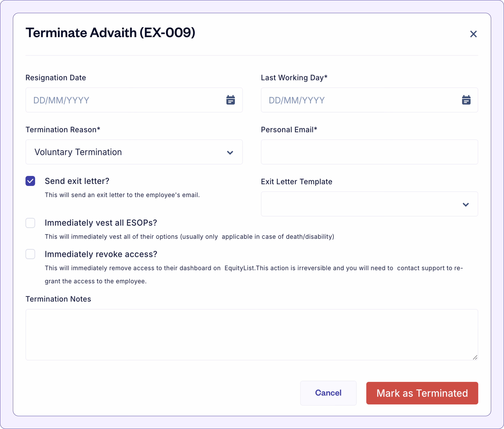504x429 pixels.
Task: Open calendar picker for Last Working Day
Action: (466, 100)
